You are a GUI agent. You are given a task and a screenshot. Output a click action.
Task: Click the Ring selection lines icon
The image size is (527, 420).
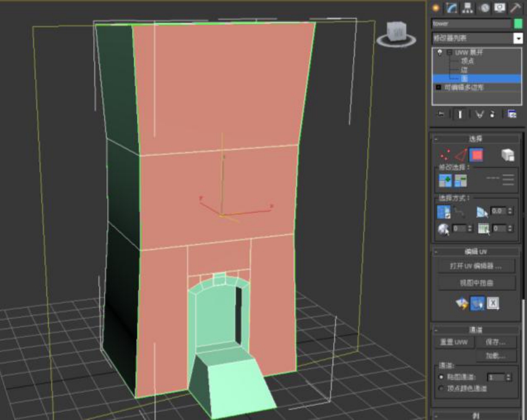(x=508, y=180)
